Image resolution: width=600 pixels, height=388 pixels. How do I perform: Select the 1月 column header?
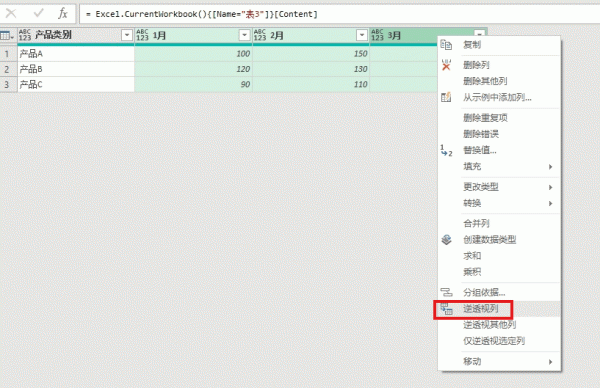pyautogui.click(x=193, y=35)
